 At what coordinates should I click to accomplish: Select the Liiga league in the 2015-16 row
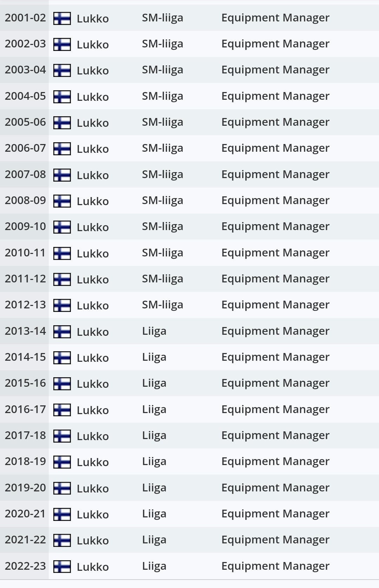(x=154, y=383)
